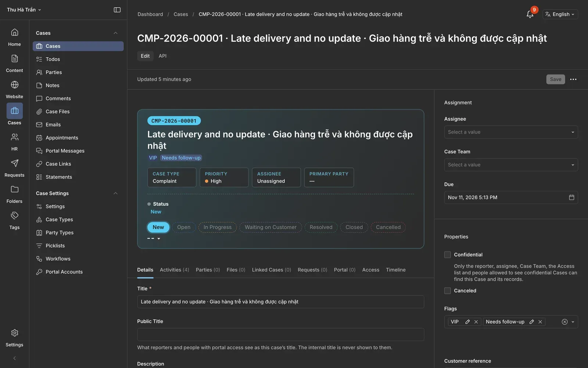Toggle the sidebar panel icon
The image size is (588, 368).
[x=117, y=10]
